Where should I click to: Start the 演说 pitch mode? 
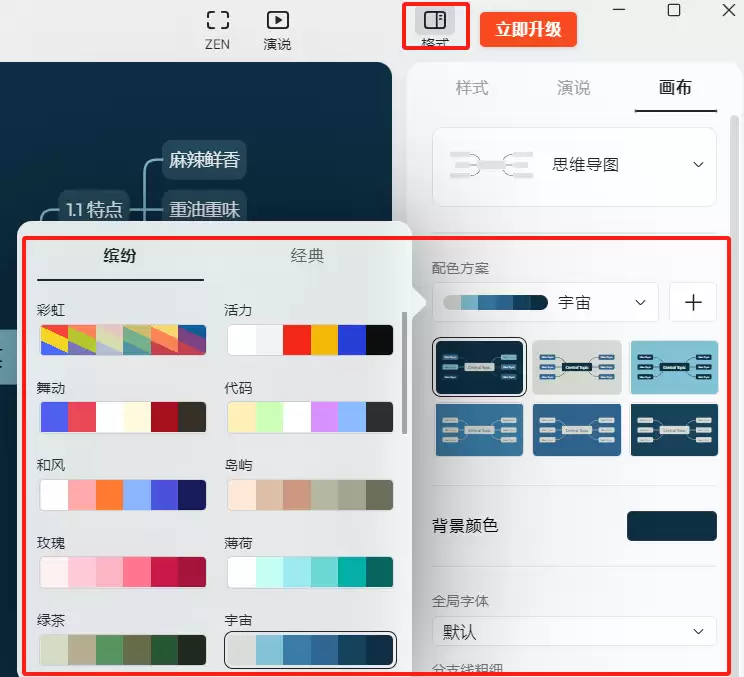tap(277, 29)
